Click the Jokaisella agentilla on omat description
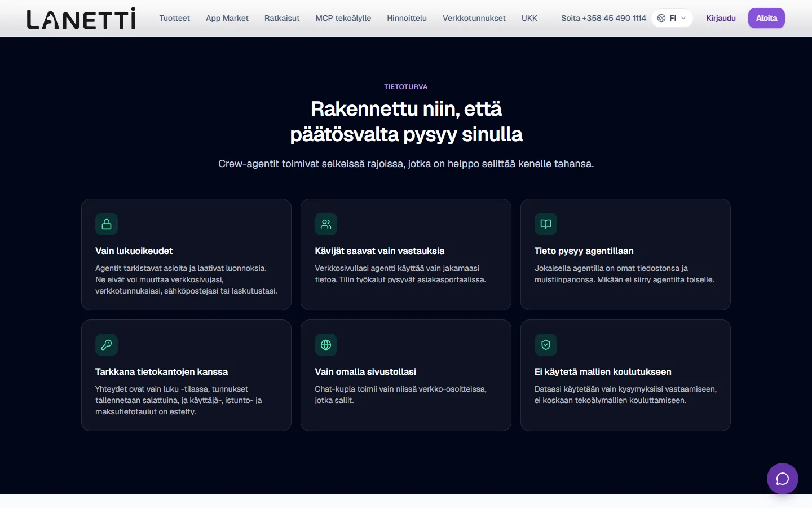This screenshot has height=508, width=812. [x=624, y=274]
